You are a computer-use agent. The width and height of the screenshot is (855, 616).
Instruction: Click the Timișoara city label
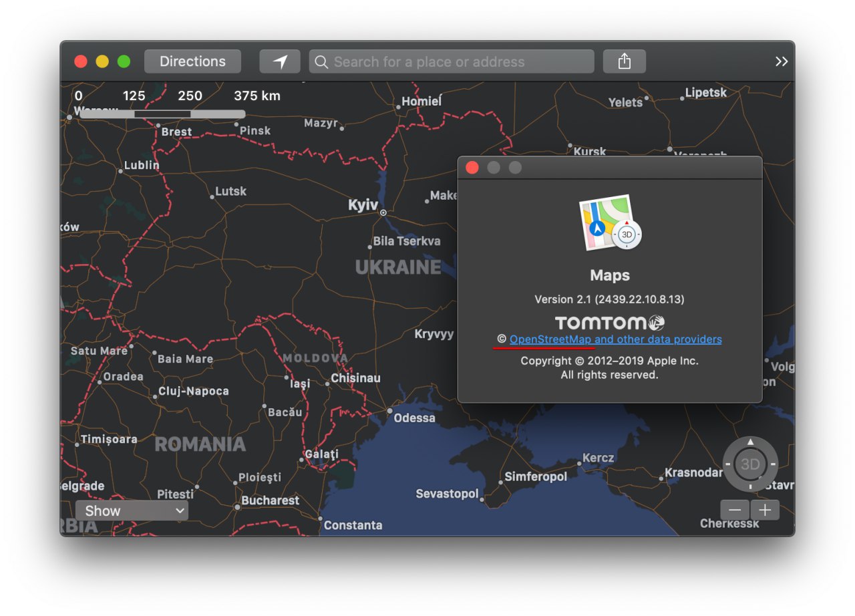click(109, 440)
